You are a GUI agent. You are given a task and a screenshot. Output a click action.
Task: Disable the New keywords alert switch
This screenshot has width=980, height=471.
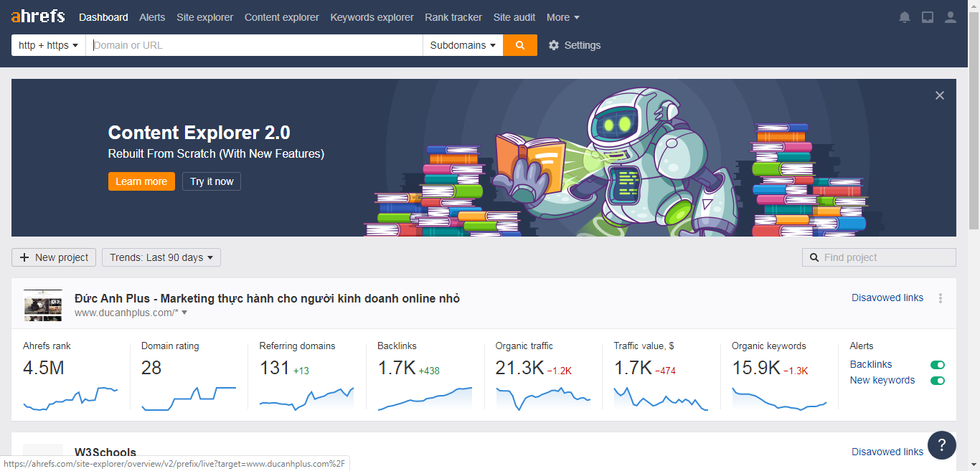click(937, 381)
